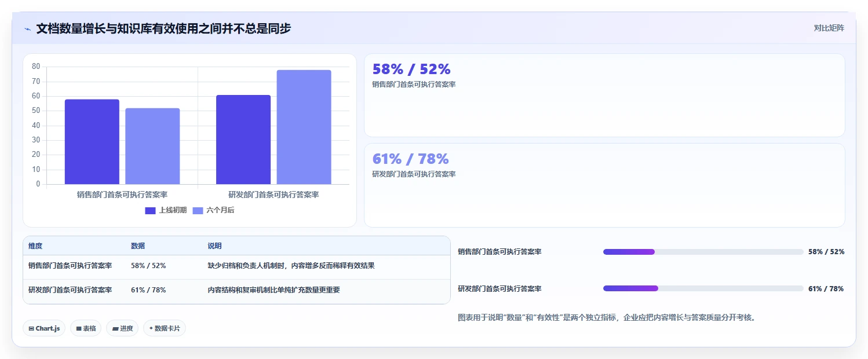Viewport: 868px width, 359px height.
Task: Click the 销售部门 六个月后 bar at 52
Action: pos(152,146)
